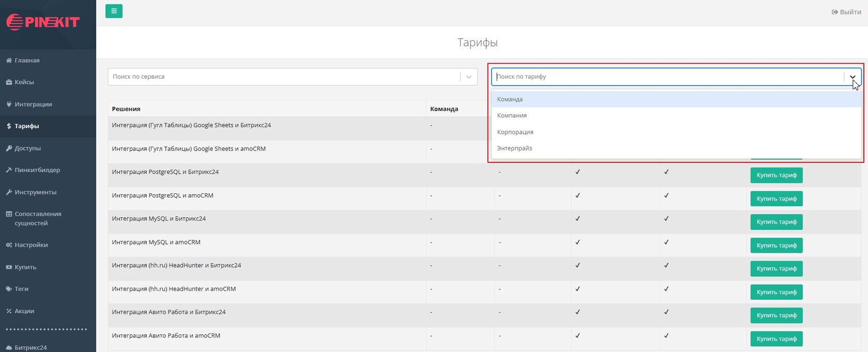
Task: Click the briefcase icon next to Кейсы
Action: click(x=9, y=82)
